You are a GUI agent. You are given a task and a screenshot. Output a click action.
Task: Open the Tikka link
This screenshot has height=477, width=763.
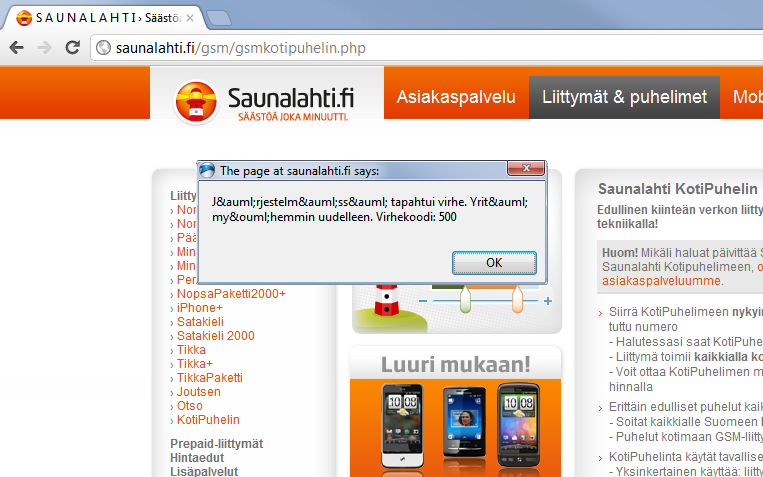coord(191,350)
